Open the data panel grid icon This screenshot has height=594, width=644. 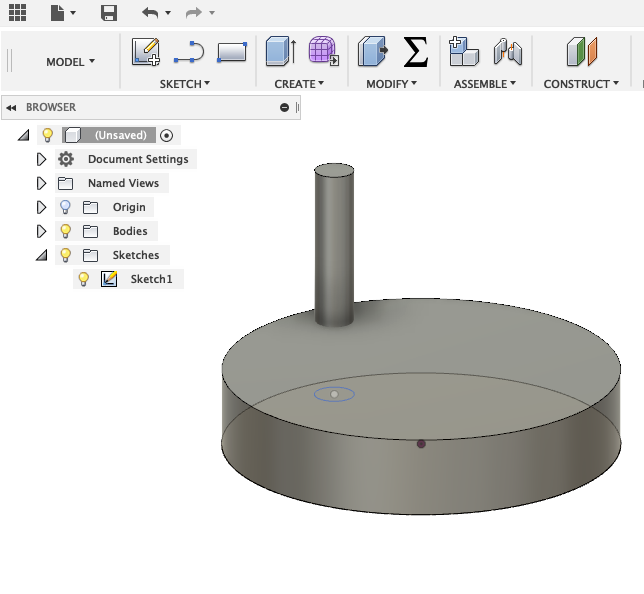pos(17,12)
